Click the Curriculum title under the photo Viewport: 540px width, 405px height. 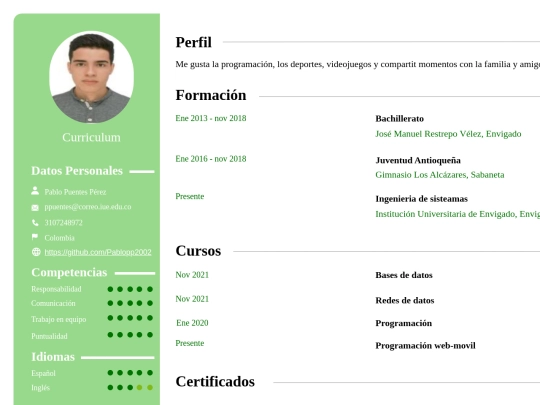tap(91, 137)
